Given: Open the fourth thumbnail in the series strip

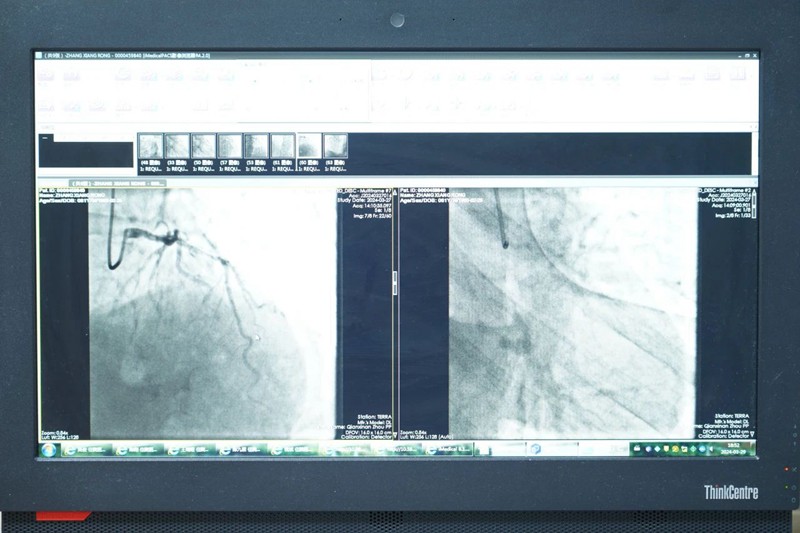Looking at the screenshot, I should (230, 147).
